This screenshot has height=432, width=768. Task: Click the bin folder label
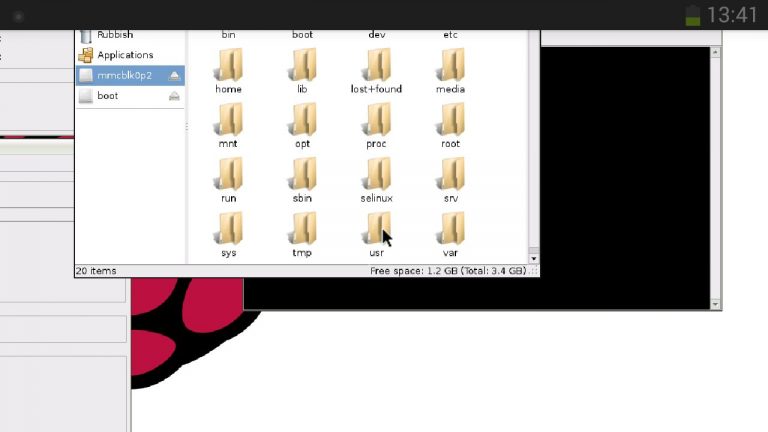pyautogui.click(x=229, y=35)
